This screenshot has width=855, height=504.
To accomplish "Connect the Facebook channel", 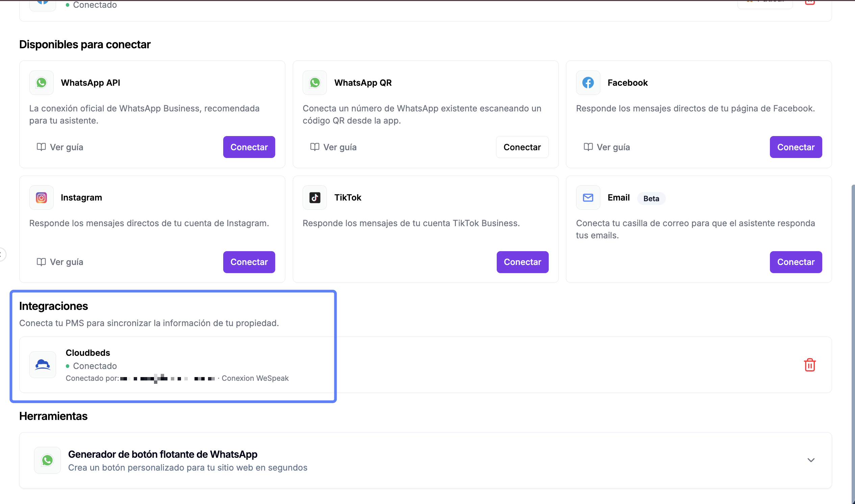I will (x=796, y=147).
